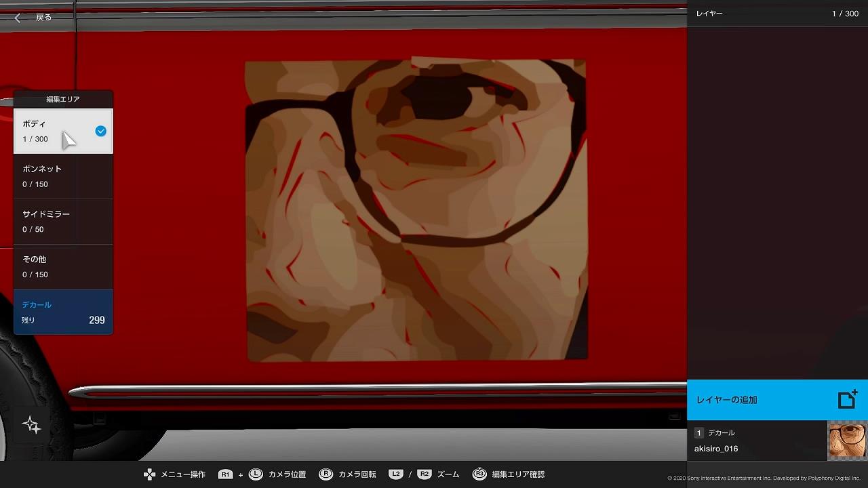868x488 pixels.
Task: Select the その他 editing area
Action: point(63,267)
